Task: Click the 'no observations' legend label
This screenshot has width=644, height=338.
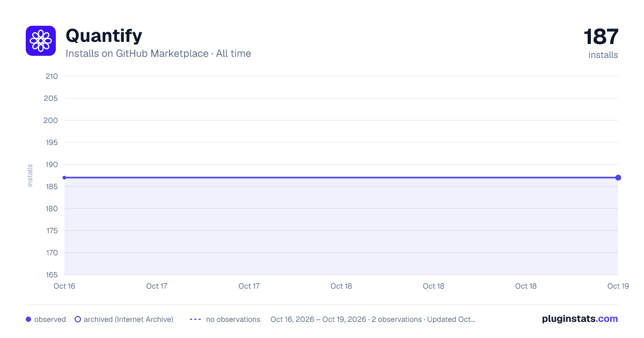Action: 233,319
